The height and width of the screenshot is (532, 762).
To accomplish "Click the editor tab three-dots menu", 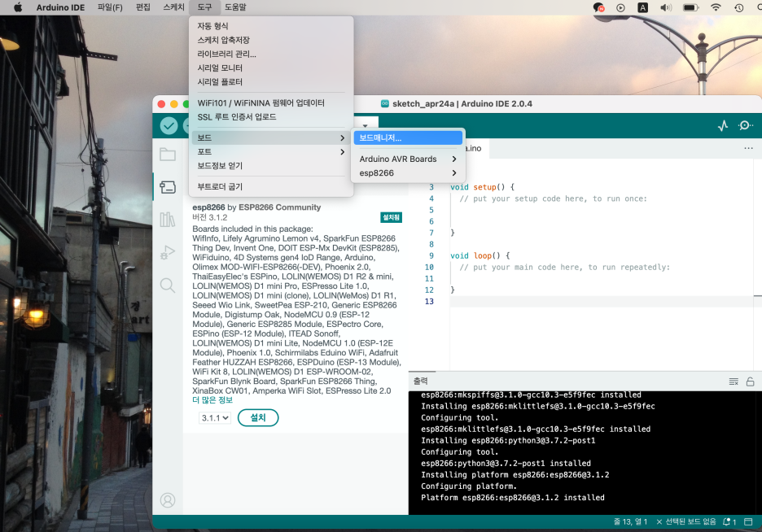I will (748, 148).
